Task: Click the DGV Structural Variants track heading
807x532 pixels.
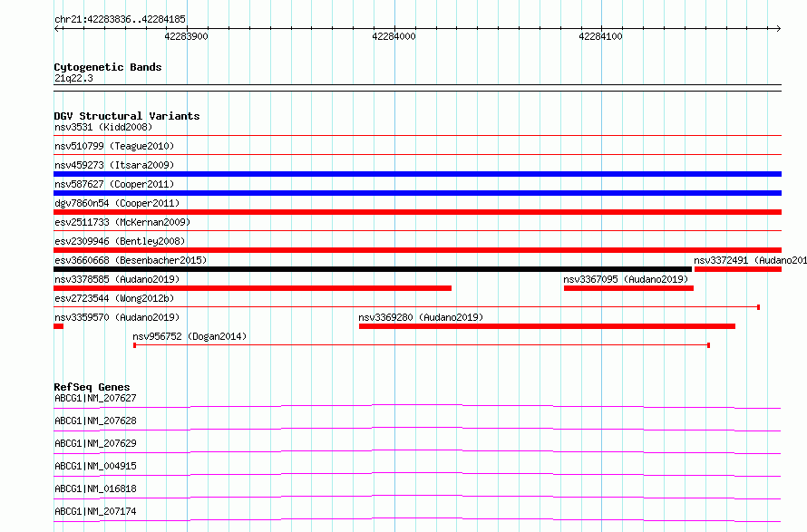Action: (x=127, y=116)
